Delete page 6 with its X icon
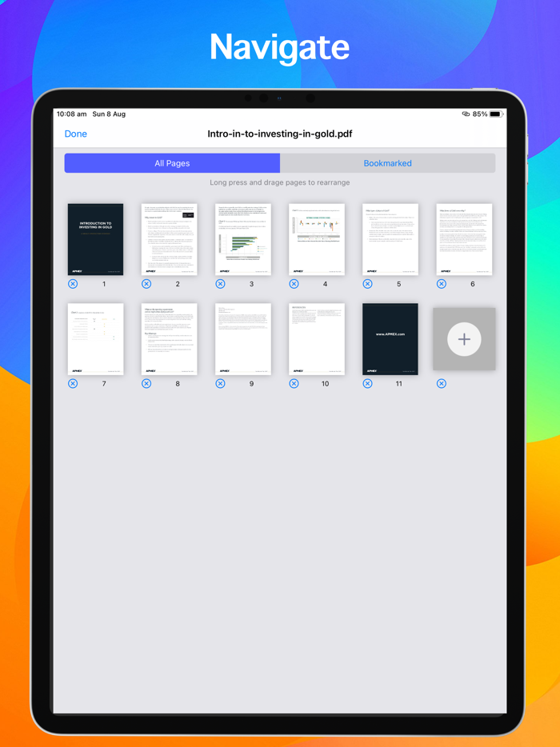The image size is (560, 747). (x=442, y=284)
